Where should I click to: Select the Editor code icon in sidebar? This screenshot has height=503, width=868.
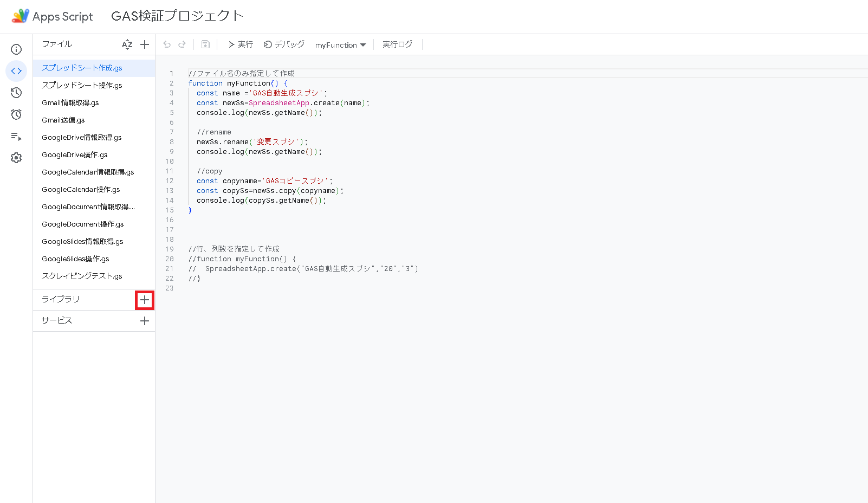pyautogui.click(x=16, y=71)
